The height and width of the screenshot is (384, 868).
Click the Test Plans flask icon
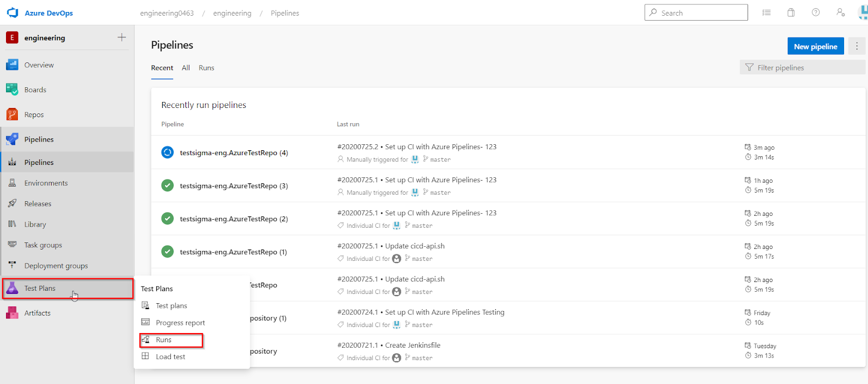tap(12, 288)
